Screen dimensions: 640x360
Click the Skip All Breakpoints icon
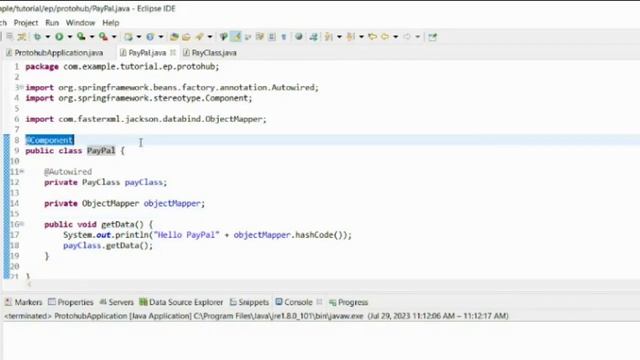[223, 37]
